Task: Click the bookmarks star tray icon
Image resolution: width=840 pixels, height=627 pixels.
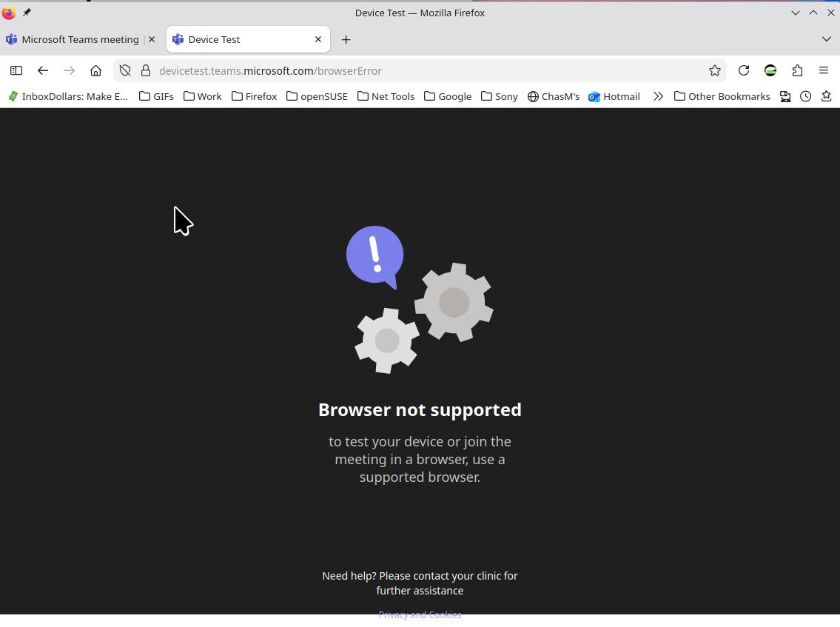Action: tap(826, 96)
